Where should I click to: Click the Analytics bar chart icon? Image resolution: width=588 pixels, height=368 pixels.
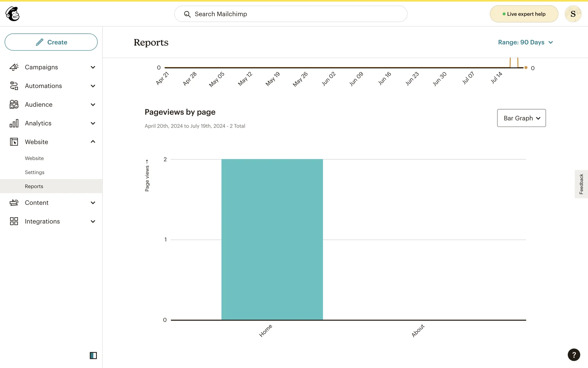[x=14, y=123]
